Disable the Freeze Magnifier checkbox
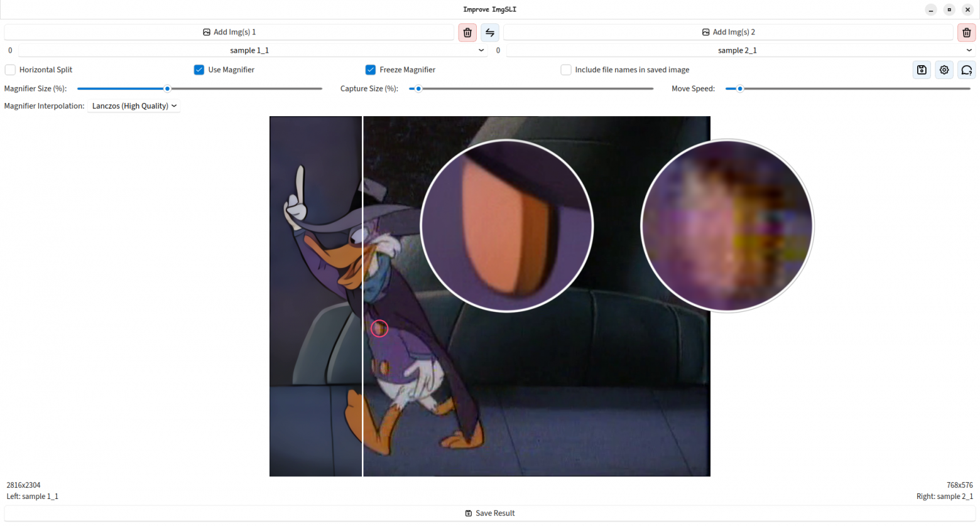The height and width of the screenshot is (526, 980). 371,70
